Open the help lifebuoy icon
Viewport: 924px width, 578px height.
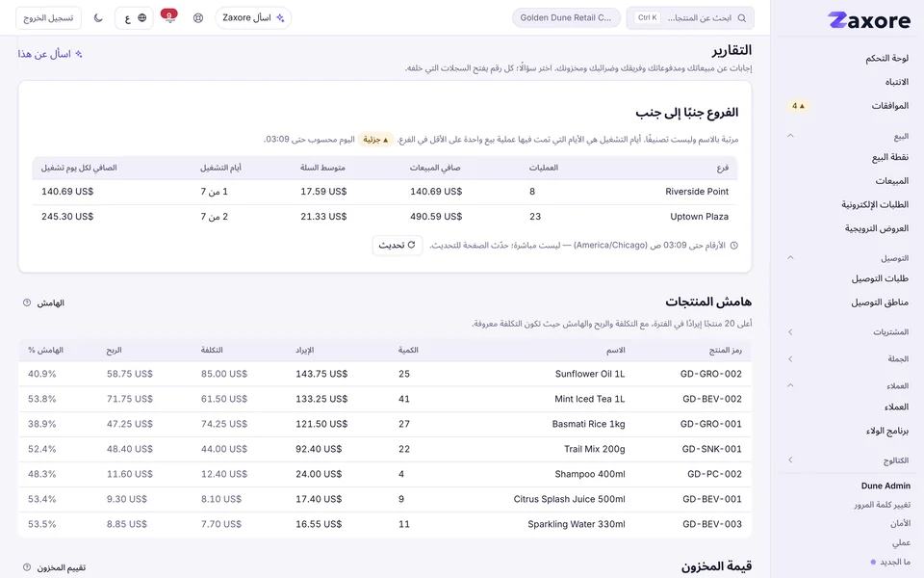pos(198,17)
